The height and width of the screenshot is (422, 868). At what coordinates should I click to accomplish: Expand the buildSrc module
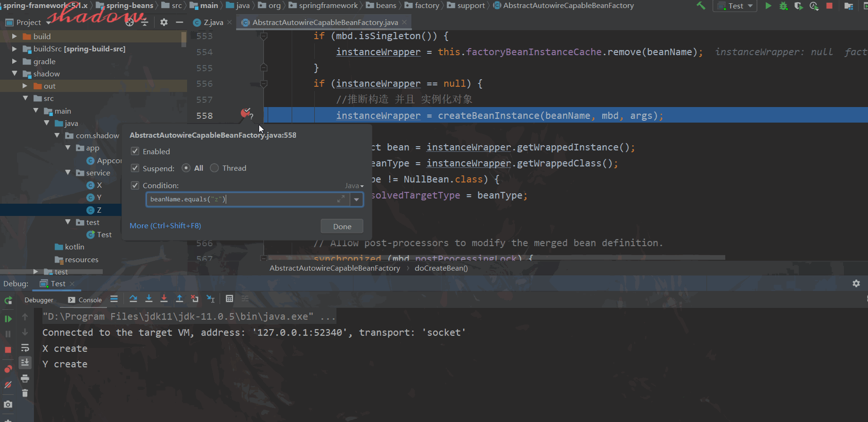pos(14,49)
